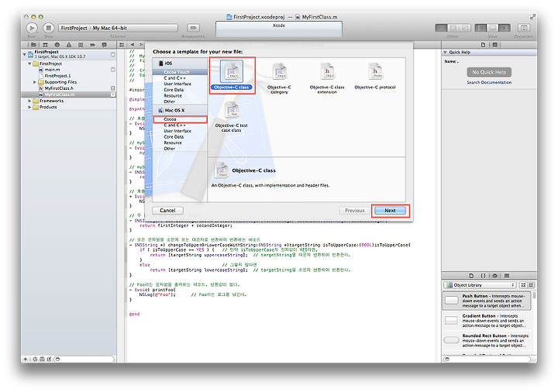Go forward in editor history
This screenshot has width=558, height=392.
(141, 45)
